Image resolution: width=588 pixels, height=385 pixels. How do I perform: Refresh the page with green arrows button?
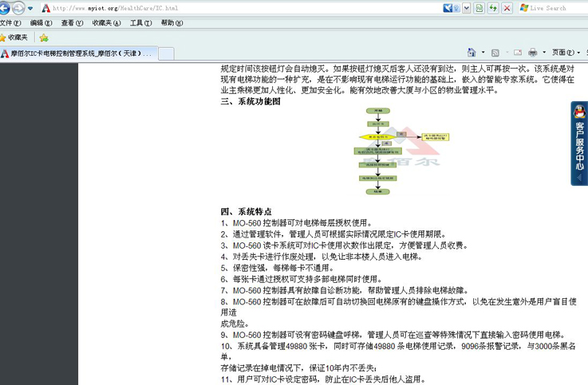(x=493, y=8)
